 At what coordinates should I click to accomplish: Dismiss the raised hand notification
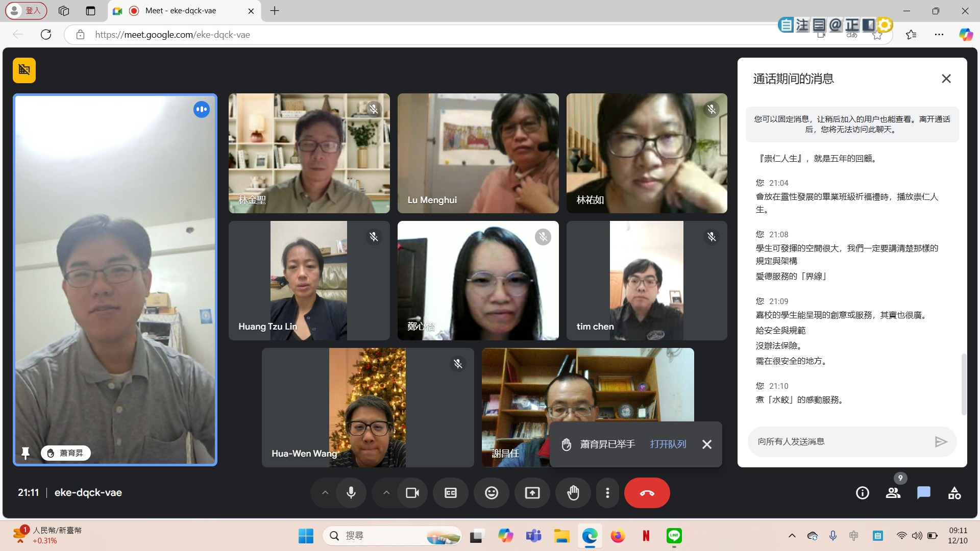click(x=707, y=444)
